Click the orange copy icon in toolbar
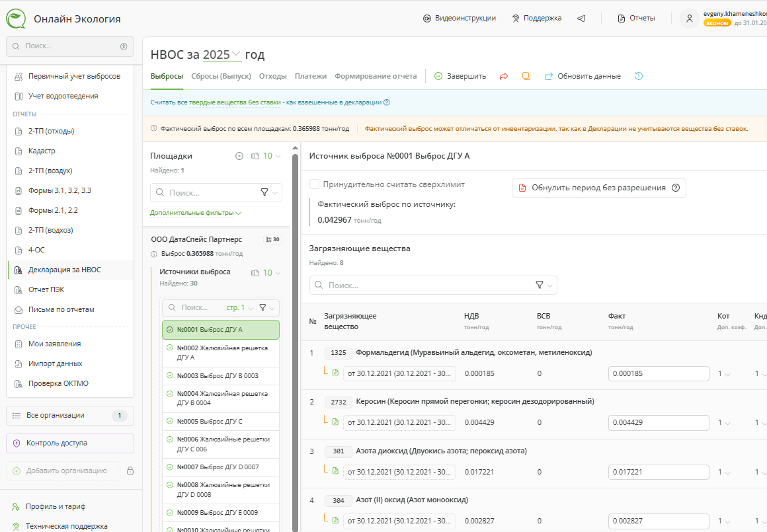The image size is (767, 532). [x=526, y=76]
